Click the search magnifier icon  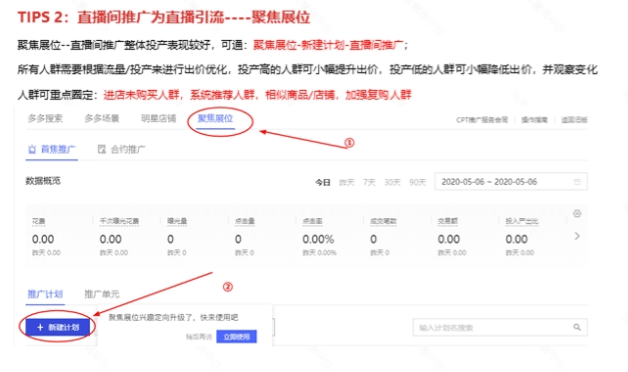click(577, 327)
